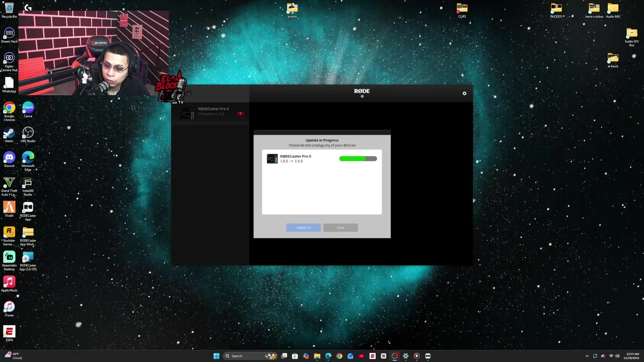
Task: Open the weather widget showing Cloudy
Action: tap(14, 356)
